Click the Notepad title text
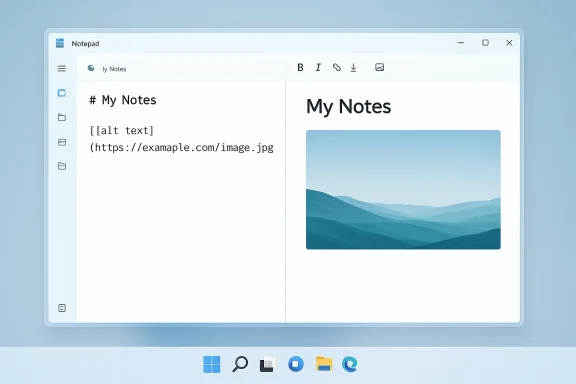Image resolution: width=576 pixels, height=384 pixels. point(85,43)
